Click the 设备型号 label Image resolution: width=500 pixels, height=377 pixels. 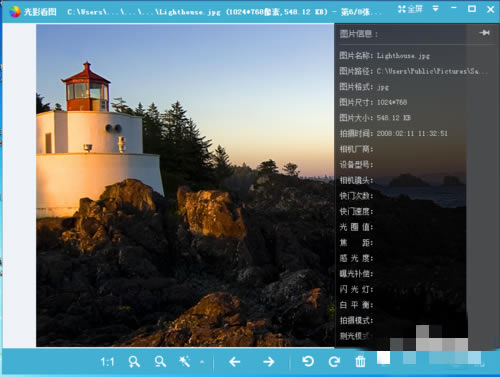356,165
